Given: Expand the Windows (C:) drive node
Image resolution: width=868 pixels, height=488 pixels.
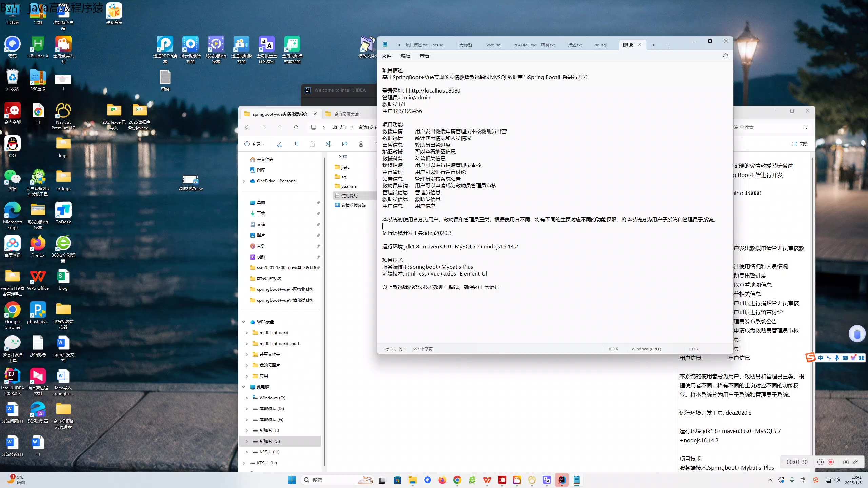Looking at the screenshot, I should [x=246, y=398].
